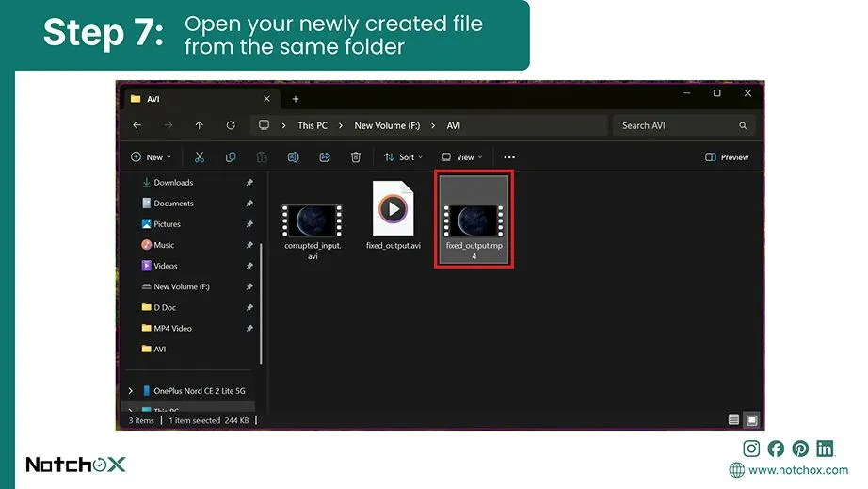Switch to details list view icon
The width and height of the screenshot is (868, 489).
coord(733,419)
